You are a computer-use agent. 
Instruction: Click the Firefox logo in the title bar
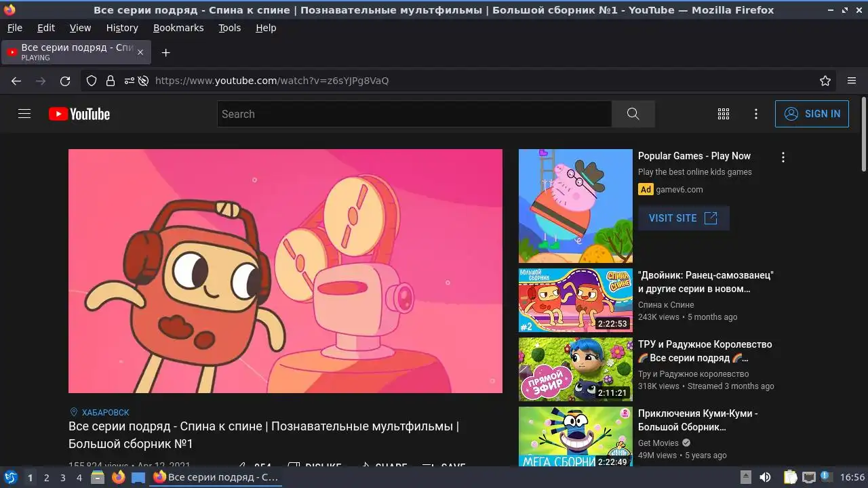[9, 10]
